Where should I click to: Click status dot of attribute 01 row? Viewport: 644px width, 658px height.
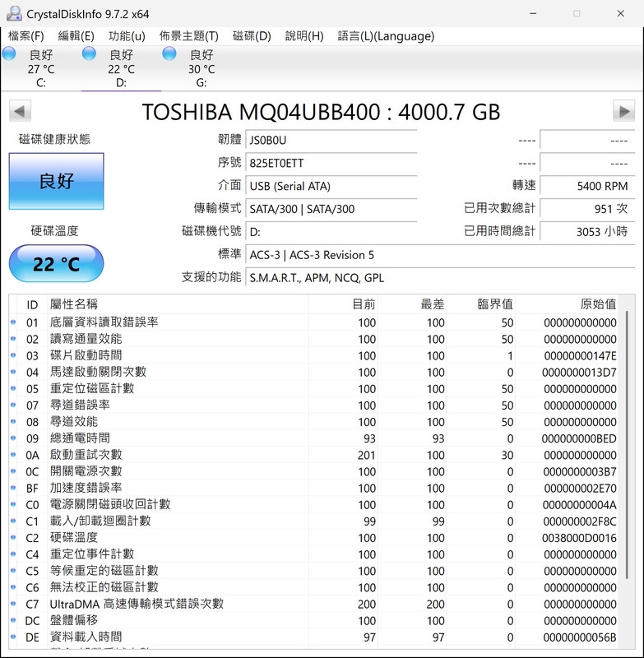tap(13, 322)
